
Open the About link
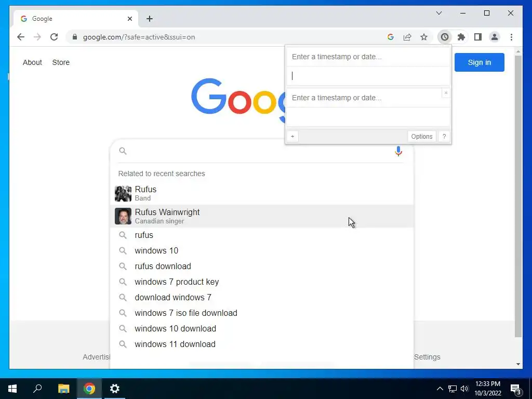(x=32, y=62)
